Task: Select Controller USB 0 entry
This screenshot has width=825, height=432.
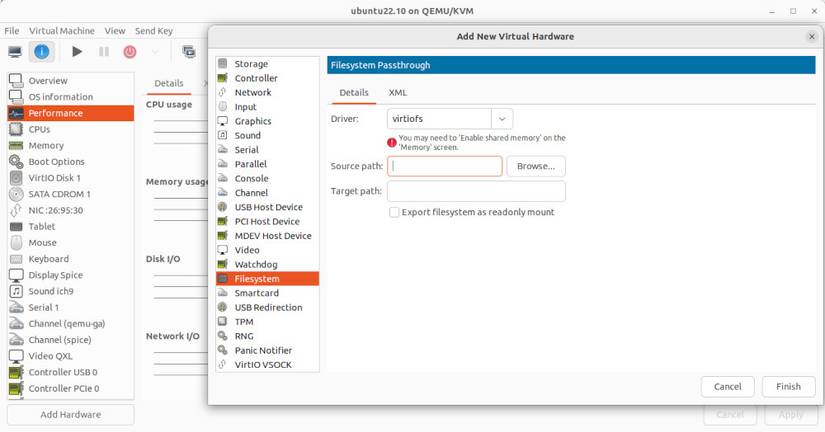Action: pos(71,373)
